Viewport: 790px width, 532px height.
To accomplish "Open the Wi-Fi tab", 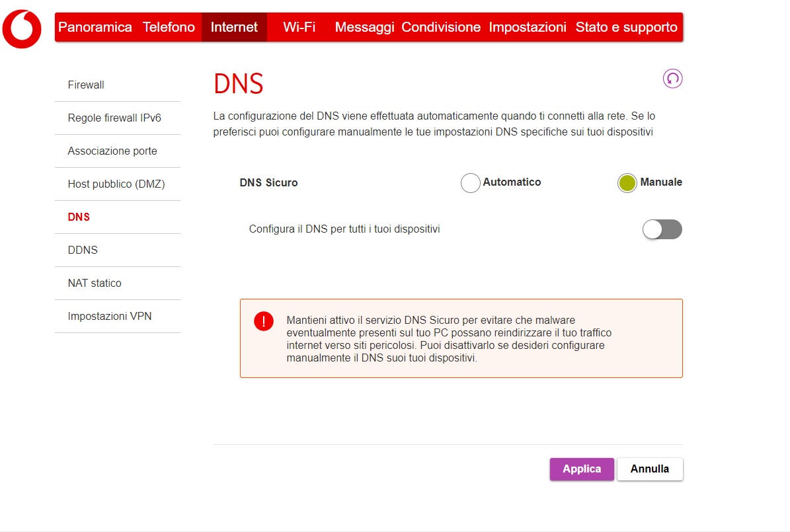I will tap(299, 27).
